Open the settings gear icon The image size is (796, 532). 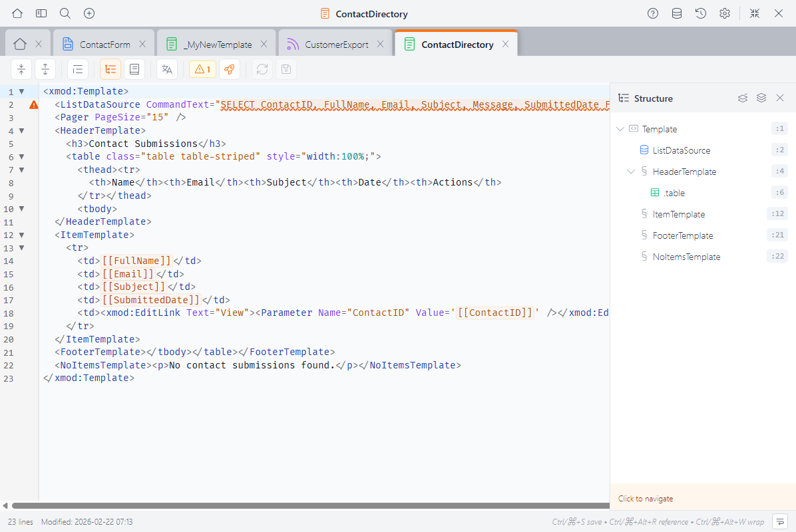(724, 14)
